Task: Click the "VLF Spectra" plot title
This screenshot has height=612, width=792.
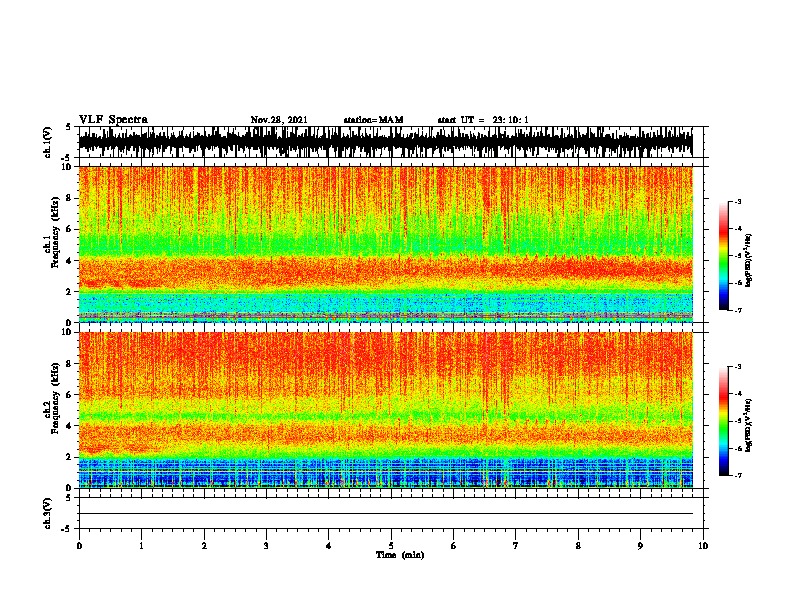Action: click(x=113, y=120)
